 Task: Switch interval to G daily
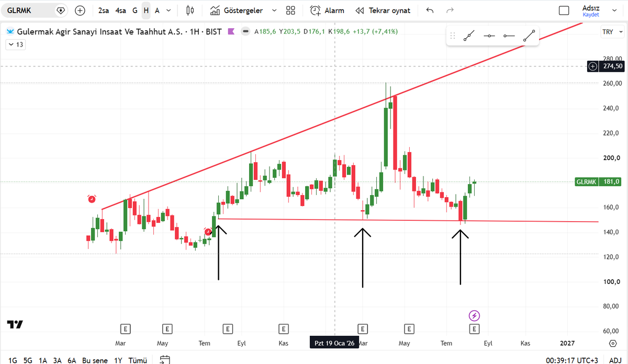135,10
